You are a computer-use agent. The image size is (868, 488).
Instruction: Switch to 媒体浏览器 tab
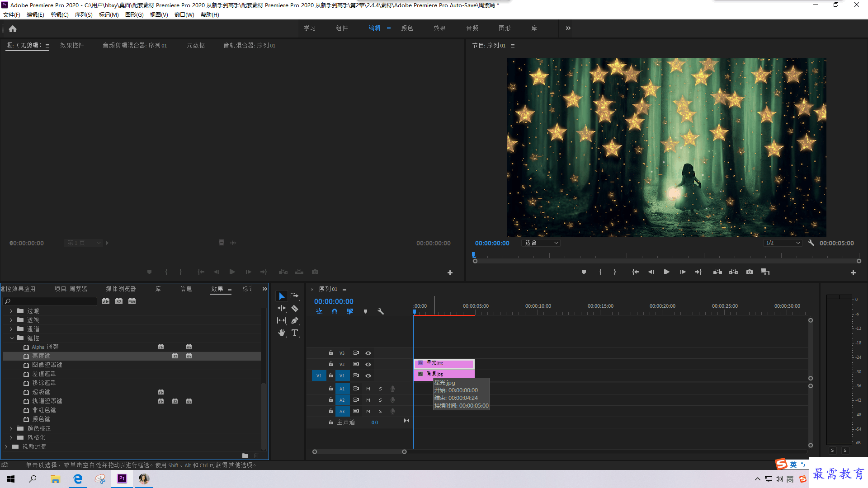pos(121,289)
